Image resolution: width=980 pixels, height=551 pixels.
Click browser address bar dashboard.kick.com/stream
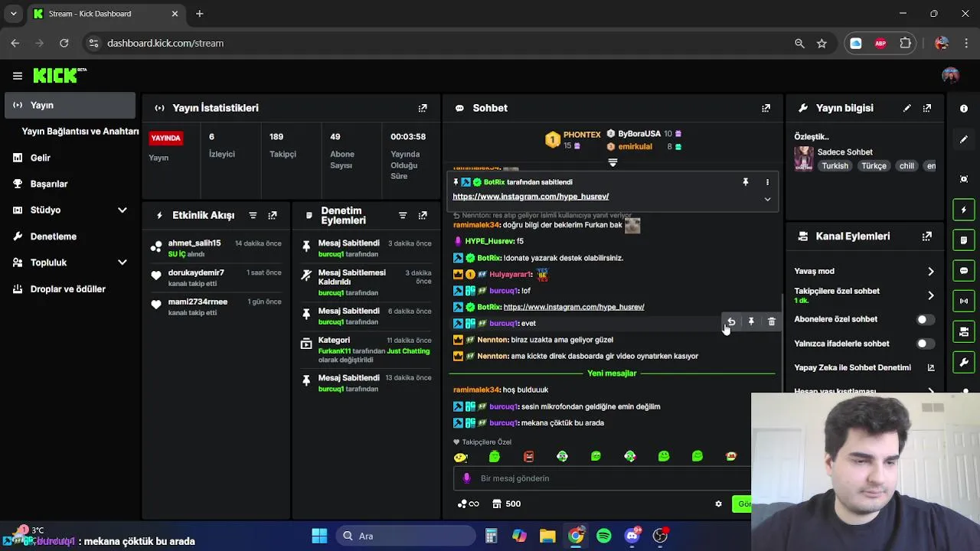165,44
